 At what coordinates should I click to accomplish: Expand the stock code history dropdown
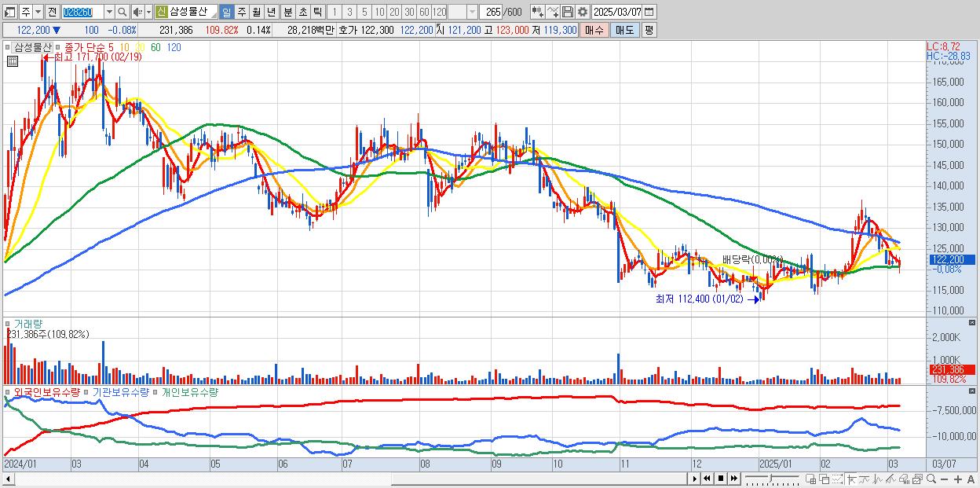click(109, 13)
